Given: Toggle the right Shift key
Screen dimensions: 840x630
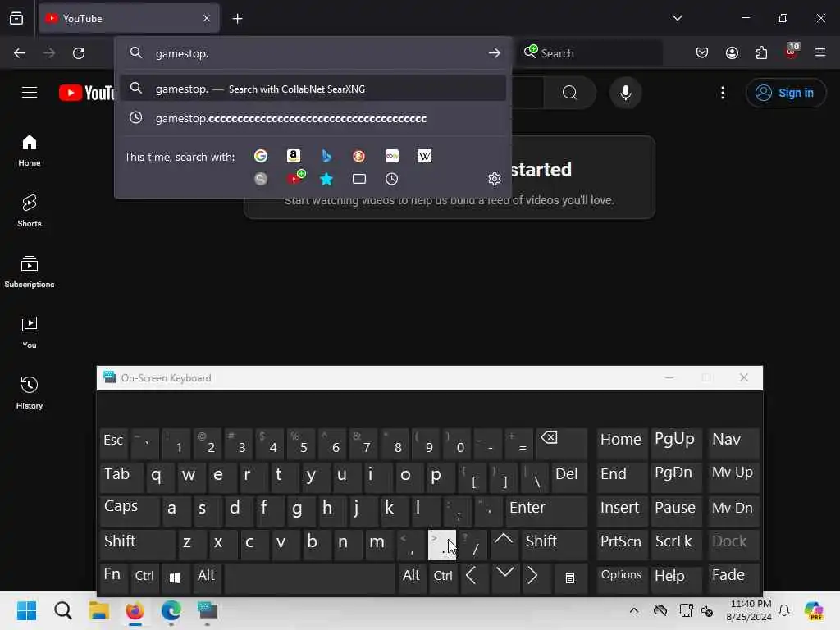Looking at the screenshot, I should click(555, 545).
